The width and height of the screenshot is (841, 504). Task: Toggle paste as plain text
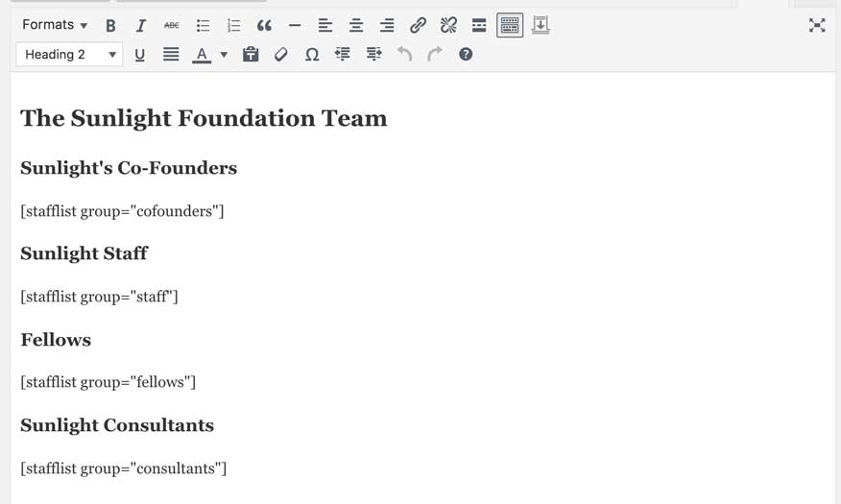pyautogui.click(x=251, y=55)
